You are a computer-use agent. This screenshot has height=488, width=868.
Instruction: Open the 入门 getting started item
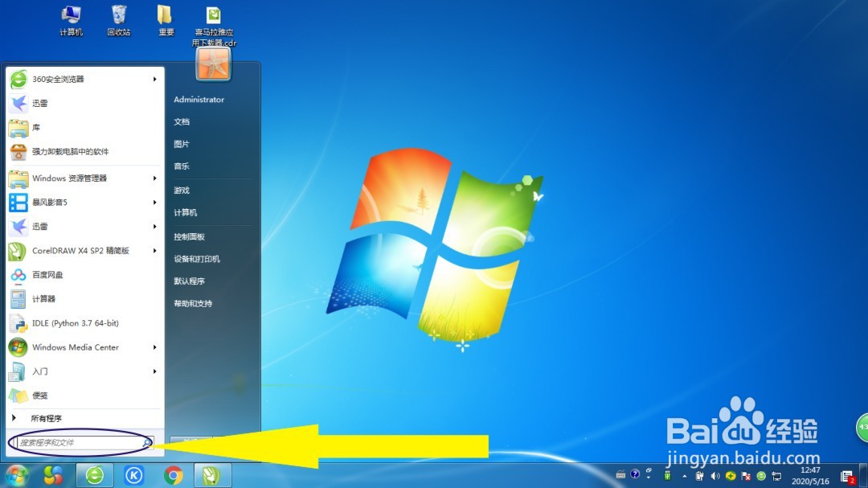pyautogui.click(x=84, y=371)
